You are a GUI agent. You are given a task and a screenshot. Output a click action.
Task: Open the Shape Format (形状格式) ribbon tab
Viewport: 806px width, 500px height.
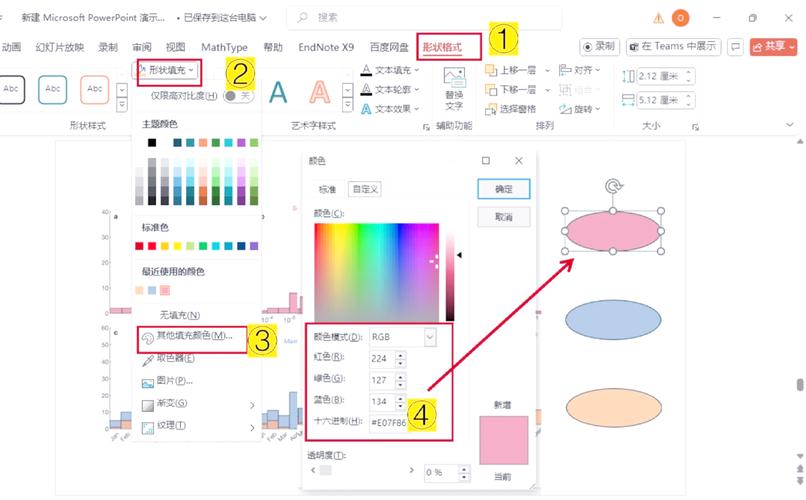click(442, 47)
